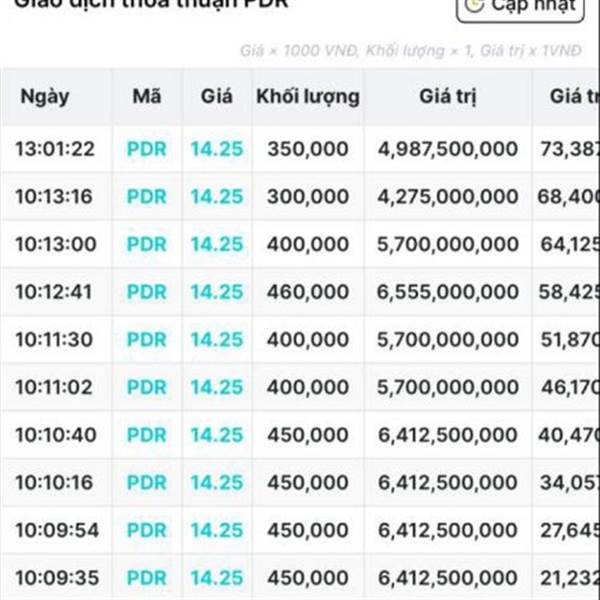Click the Giá trị column header

point(448,97)
